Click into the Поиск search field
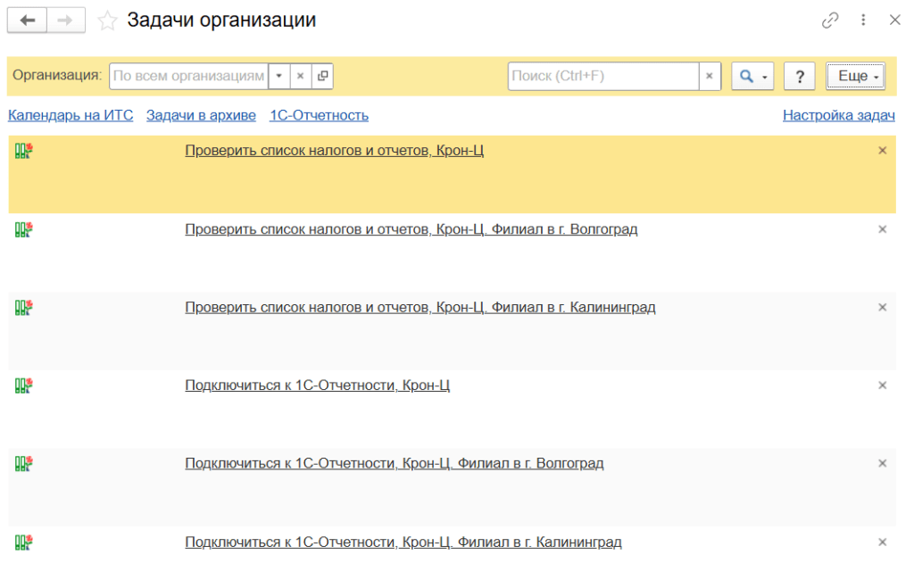Viewport: 914px width, 588px height. tap(602, 77)
